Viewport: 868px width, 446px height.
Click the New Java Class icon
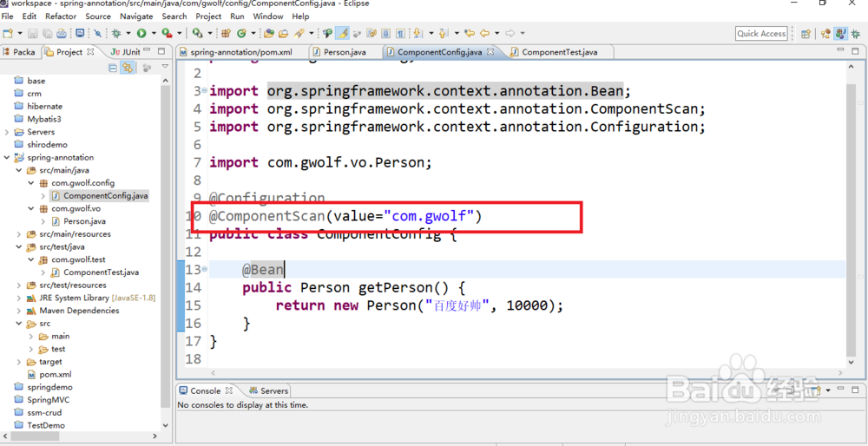click(x=240, y=33)
